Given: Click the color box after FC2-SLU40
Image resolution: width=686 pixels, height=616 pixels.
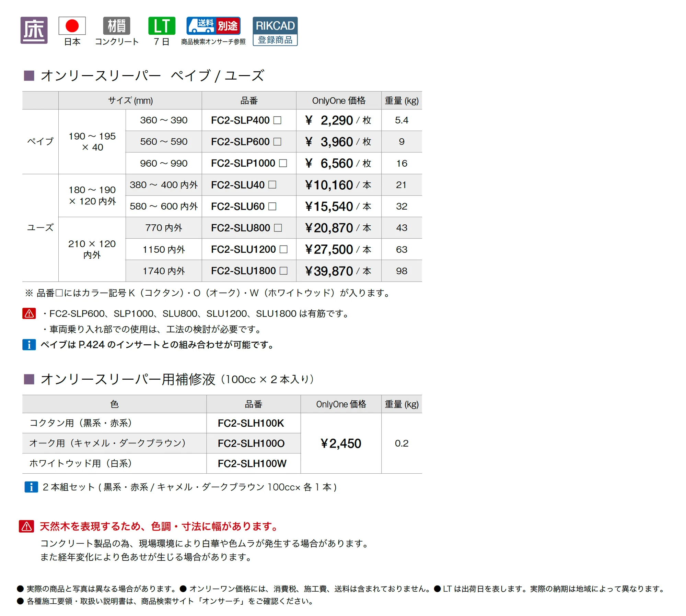Looking at the screenshot, I should [272, 185].
